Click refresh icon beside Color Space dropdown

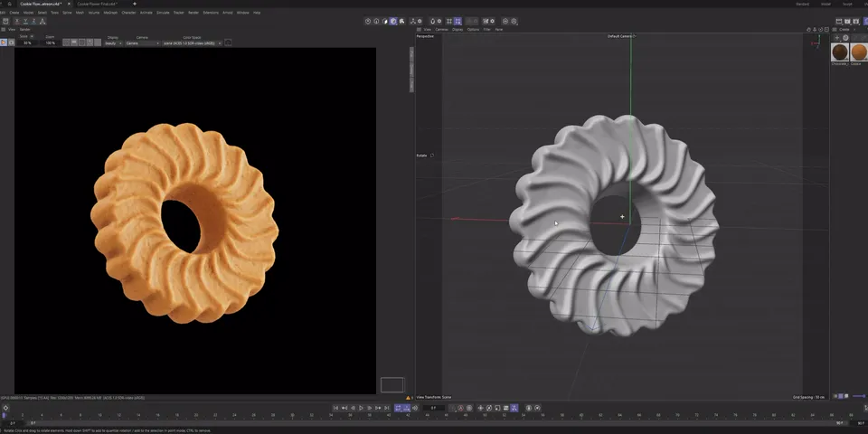(228, 42)
